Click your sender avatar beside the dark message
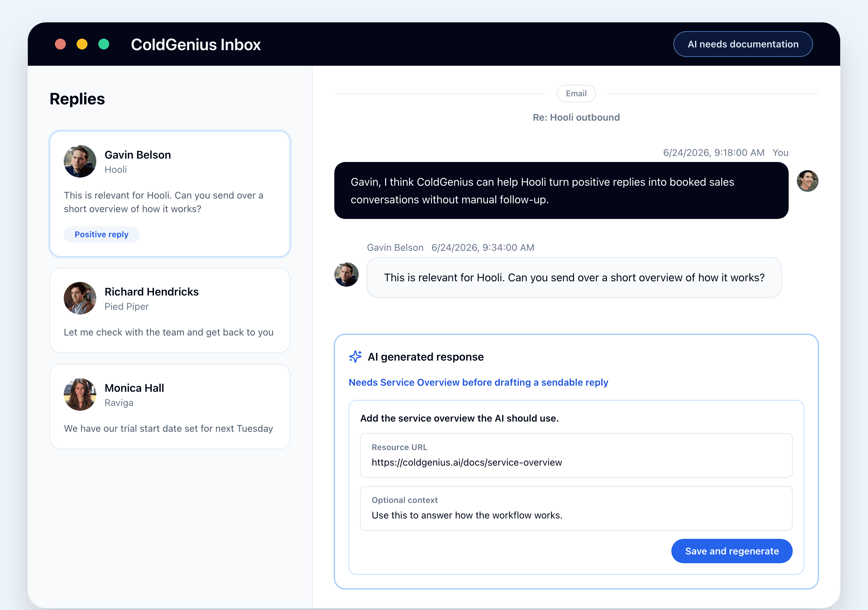The width and height of the screenshot is (868, 610). 808,181
